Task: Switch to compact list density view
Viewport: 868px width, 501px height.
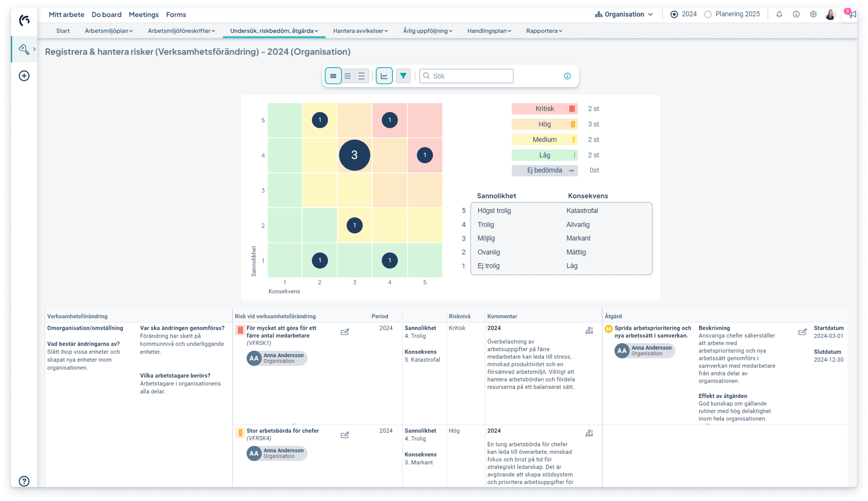Action: tap(333, 76)
